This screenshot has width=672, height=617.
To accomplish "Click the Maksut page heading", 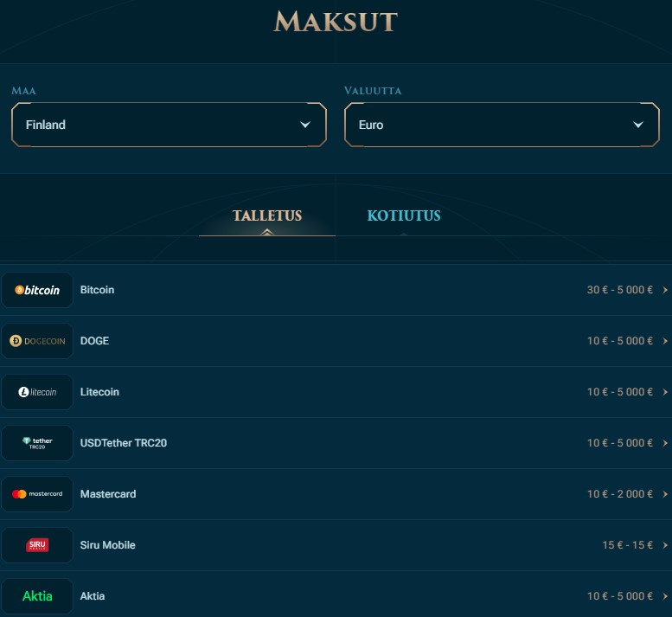I will click(x=336, y=22).
